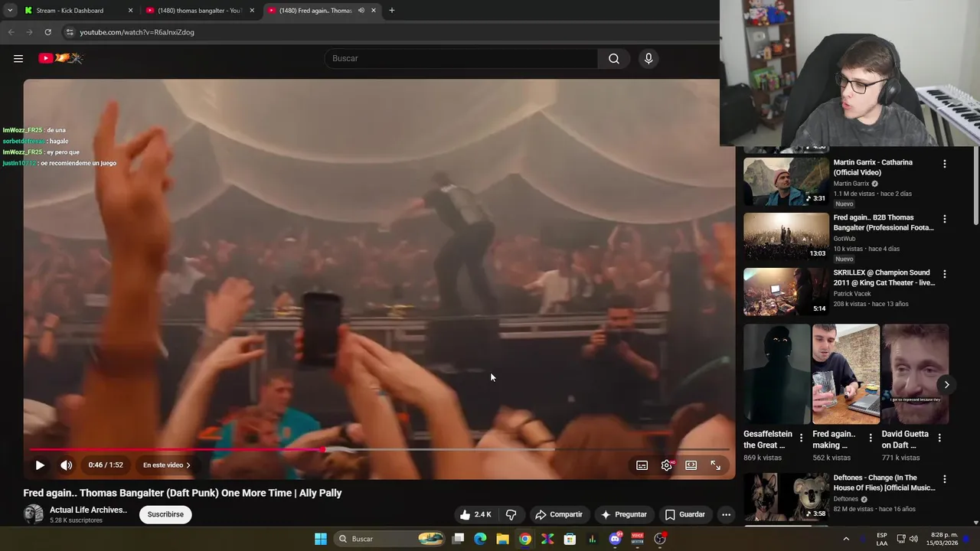Open the player settings gear
Image resolution: width=980 pixels, height=551 pixels.
coord(667,465)
